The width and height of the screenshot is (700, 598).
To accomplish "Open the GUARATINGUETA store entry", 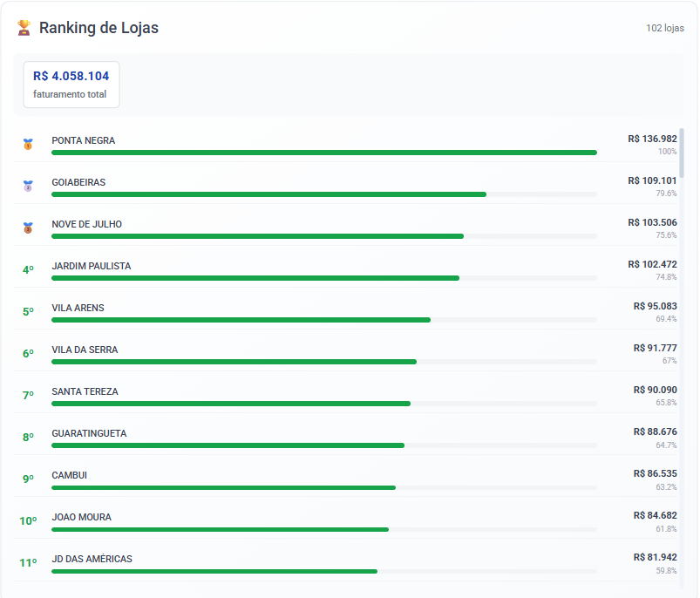I will click(89, 433).
